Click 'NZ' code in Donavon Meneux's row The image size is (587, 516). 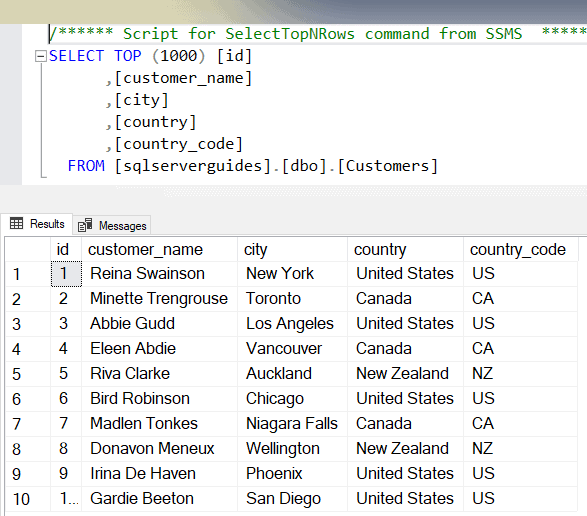[521, 449]
